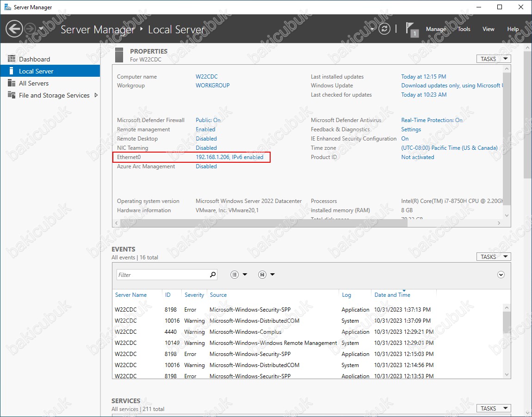Open the View menu
Screen dimensions: 532x417
point(488,29)
